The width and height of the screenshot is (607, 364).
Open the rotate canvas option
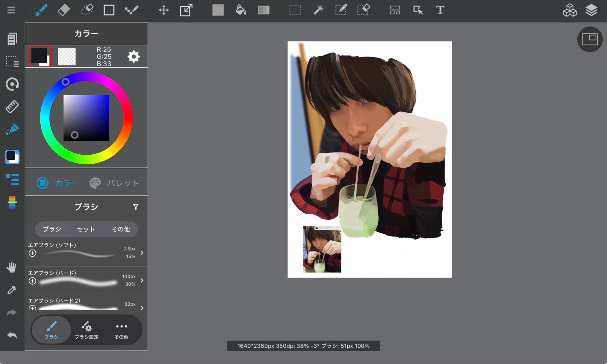pos(12,84)
